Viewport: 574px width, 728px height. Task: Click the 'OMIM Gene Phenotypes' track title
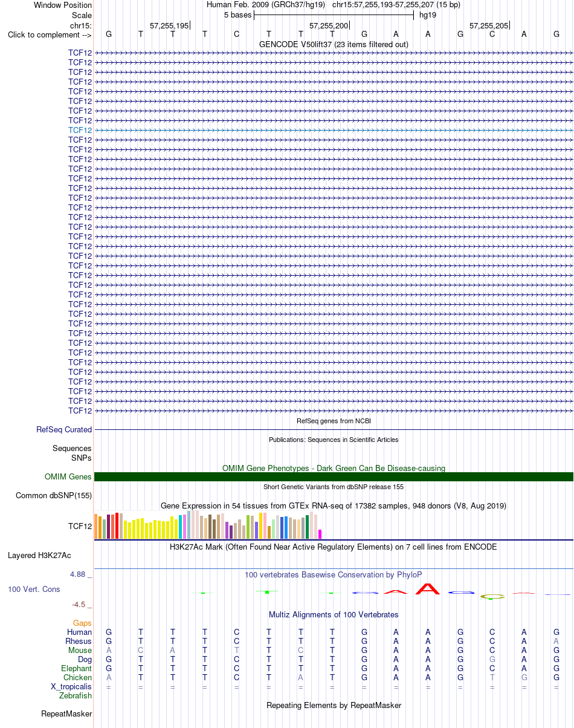coord(334,468)
